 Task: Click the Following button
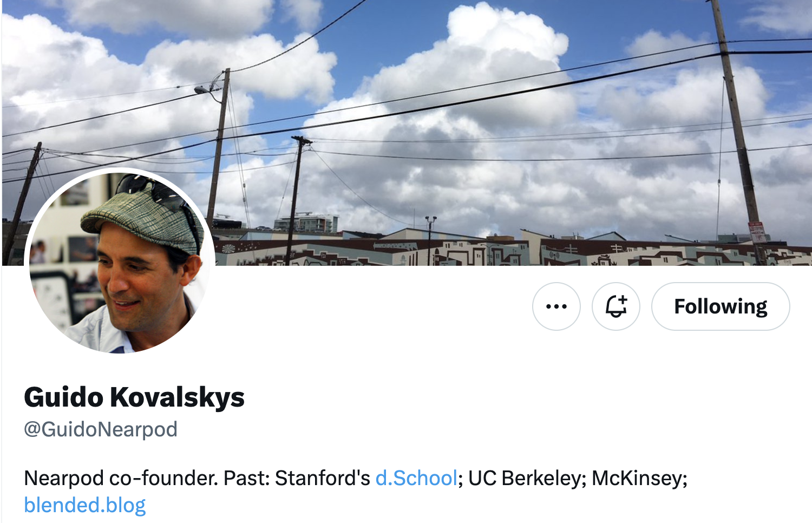coord(721,306)
